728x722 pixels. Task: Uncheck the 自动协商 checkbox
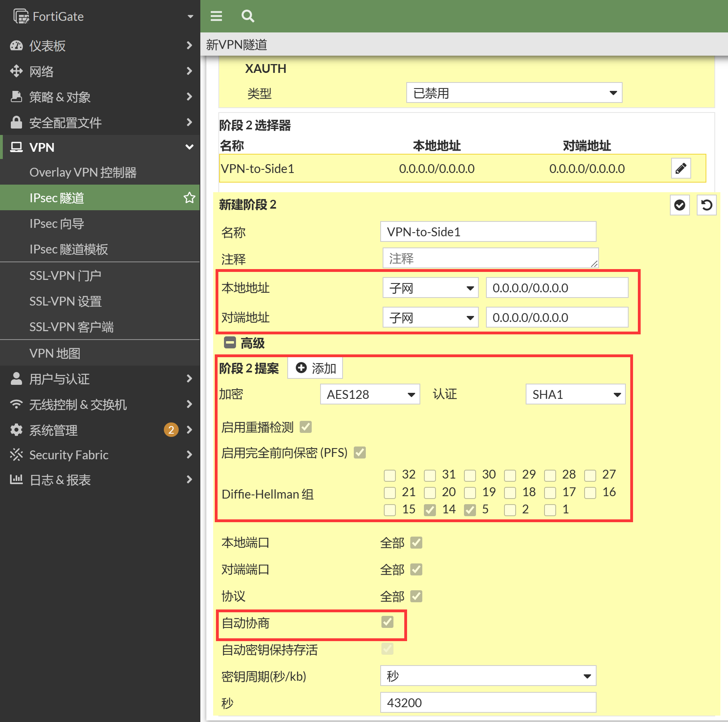[387, 622]
